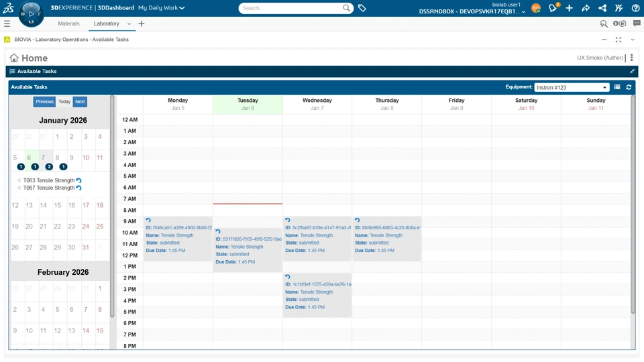Click the Dassault Systèmes logo icon
The height and width of the screenshot is (362, 644).
(8, 8)
